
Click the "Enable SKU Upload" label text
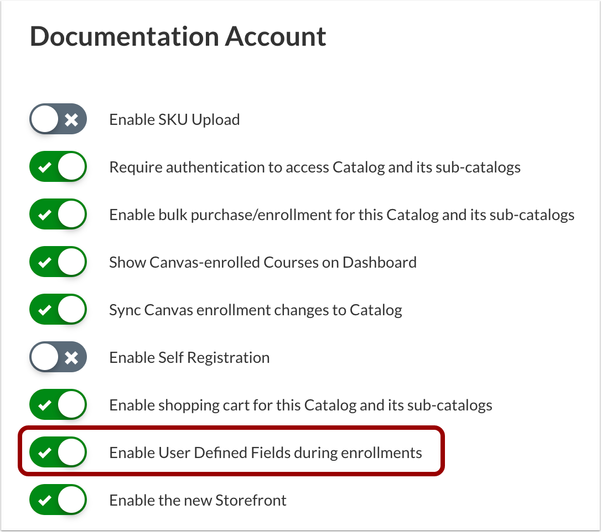(174, 120)
